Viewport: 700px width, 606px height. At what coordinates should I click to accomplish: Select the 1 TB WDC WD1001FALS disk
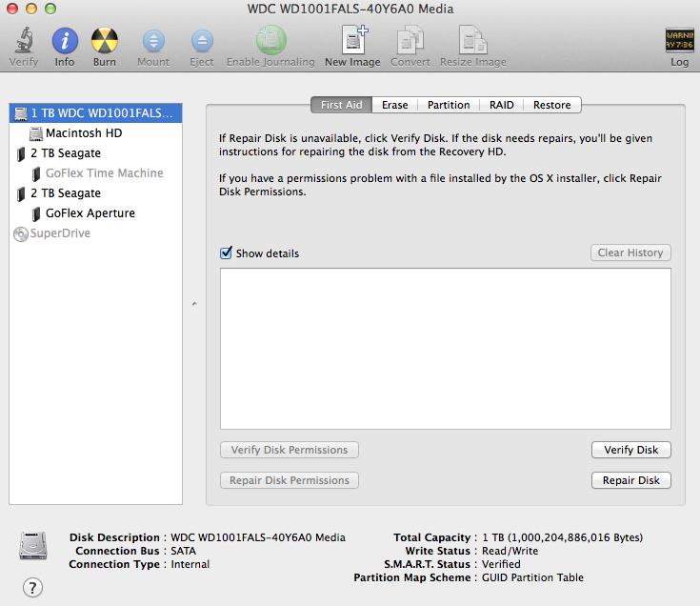pyautogui.click(x=95, y=113)
